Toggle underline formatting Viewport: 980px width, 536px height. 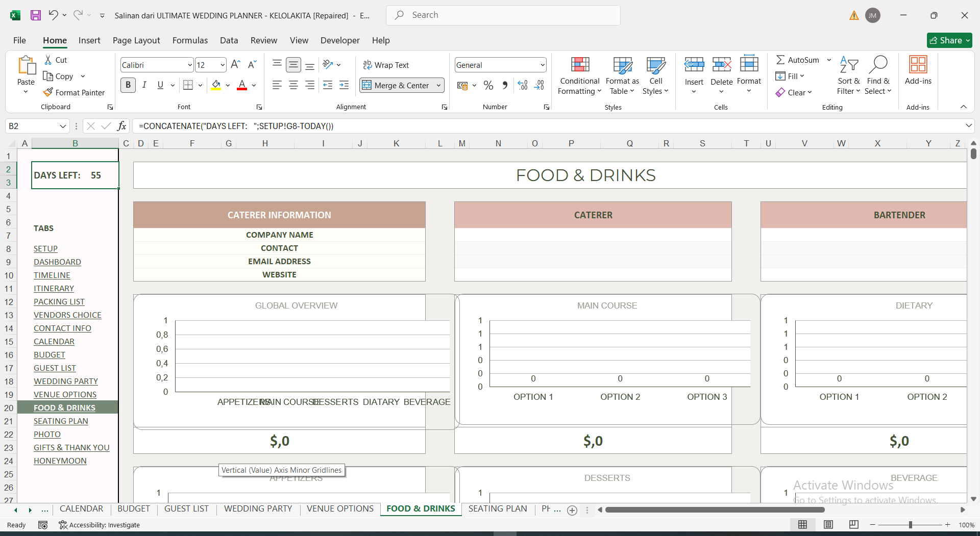(x=160, y=85)
